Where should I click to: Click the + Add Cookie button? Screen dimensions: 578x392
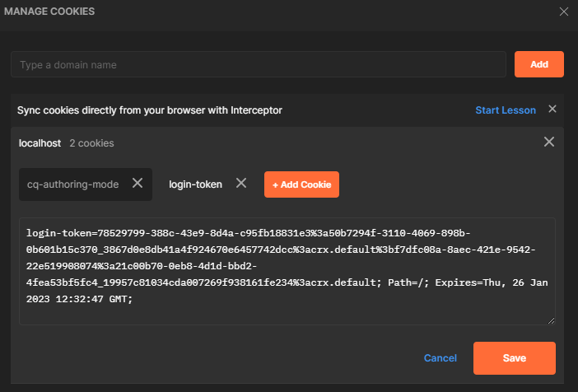point(301,184)
